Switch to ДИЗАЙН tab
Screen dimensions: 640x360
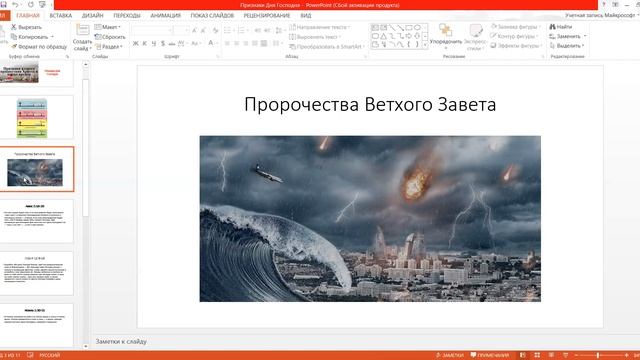[x=93, y=16]
